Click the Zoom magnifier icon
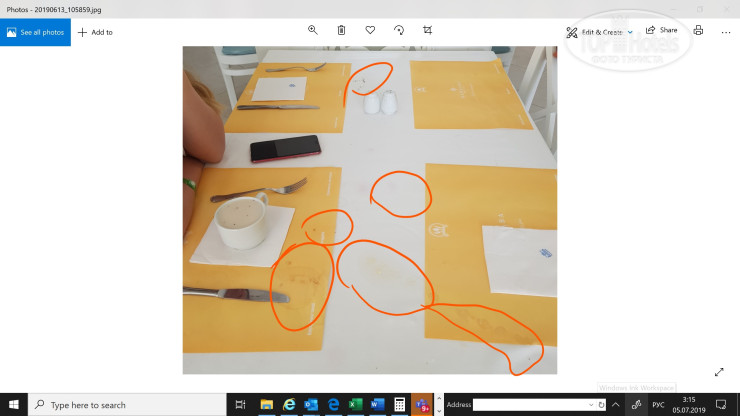Image resolution: width=740 pixels, height=416 pixels. (313, 31)
